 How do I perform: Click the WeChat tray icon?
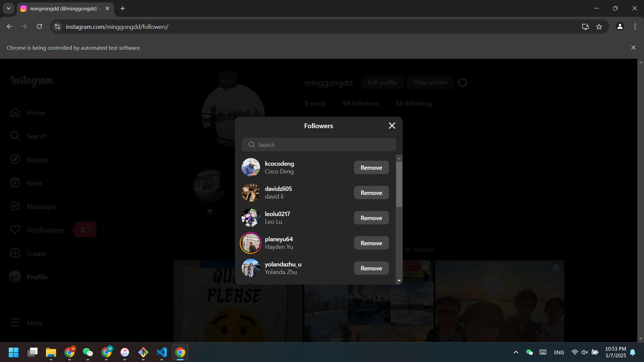[x=529, y=352]
